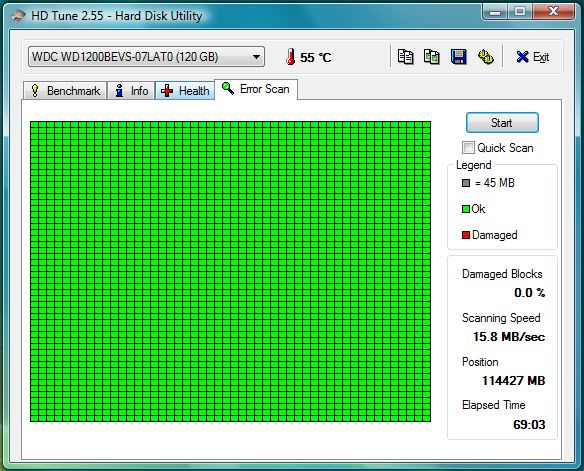Click the gray 45 MB legend block
This screenshot has width=584, height=471.
(x=466, y=183)
